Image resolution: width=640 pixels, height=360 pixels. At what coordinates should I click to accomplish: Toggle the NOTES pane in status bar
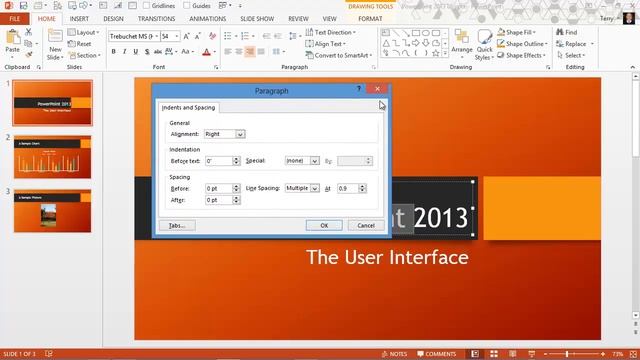click(x=394, y=354)
